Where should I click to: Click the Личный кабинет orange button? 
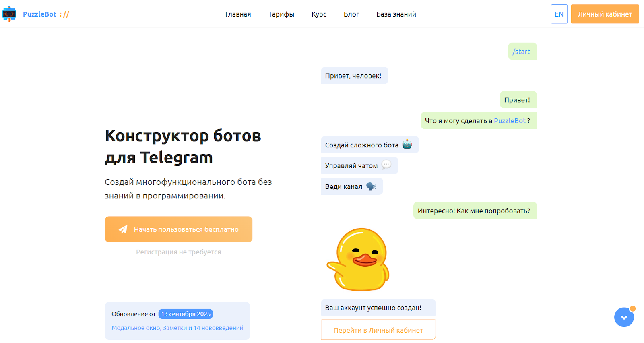pyautogui.click(x=605, y=14)
